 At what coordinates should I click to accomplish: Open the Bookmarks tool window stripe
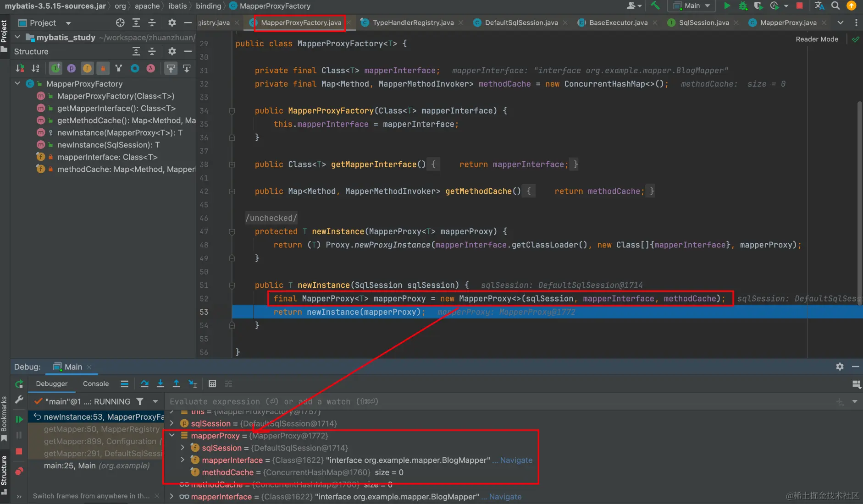click(4, 418)
